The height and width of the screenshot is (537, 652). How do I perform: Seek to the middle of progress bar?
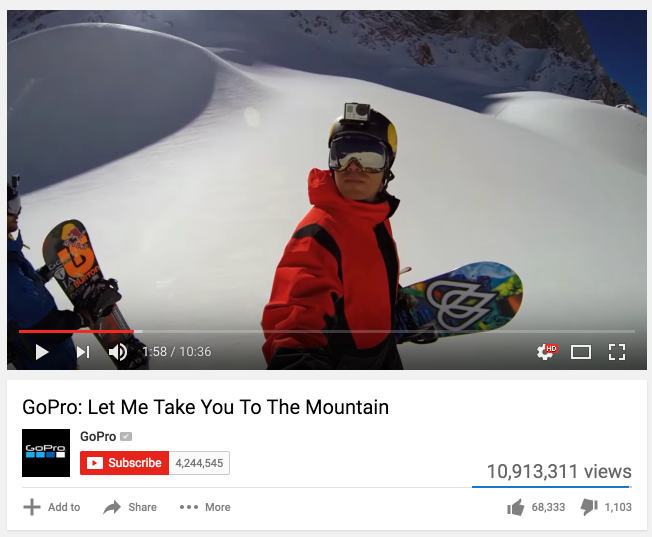(327, 332)
